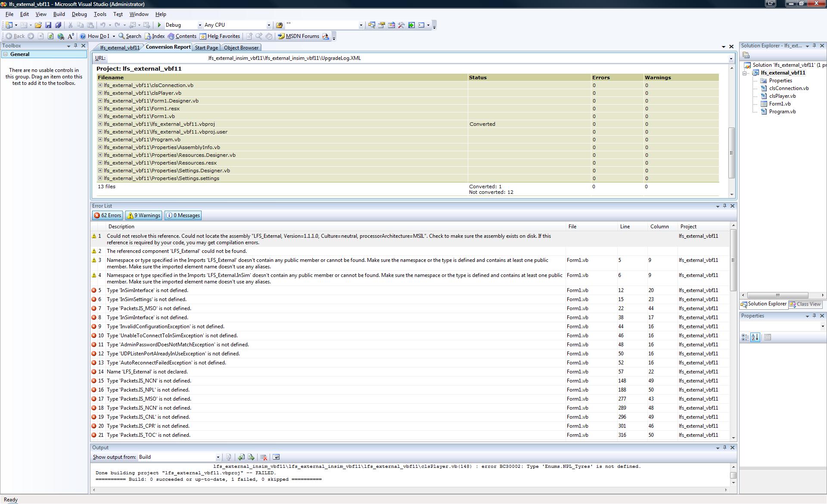Click the alphabetical sort icon in Properties
827x504 pixels.
[x=755, y=337]
